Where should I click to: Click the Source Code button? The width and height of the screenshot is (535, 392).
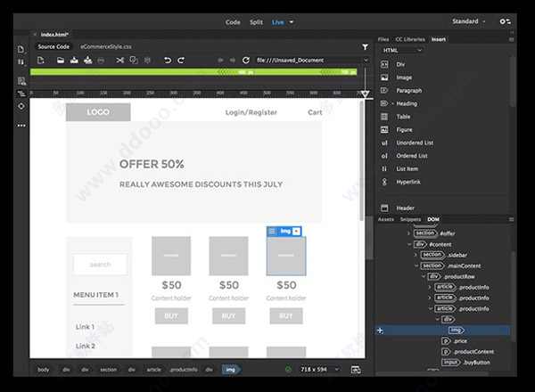pyautogui.click(x=53, y=46)
